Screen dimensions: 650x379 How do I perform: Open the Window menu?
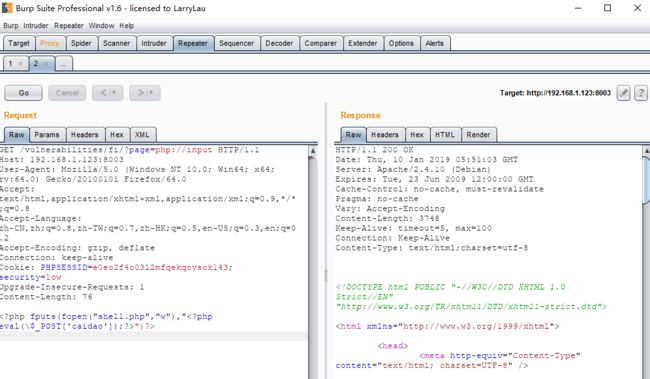(101, 26)
